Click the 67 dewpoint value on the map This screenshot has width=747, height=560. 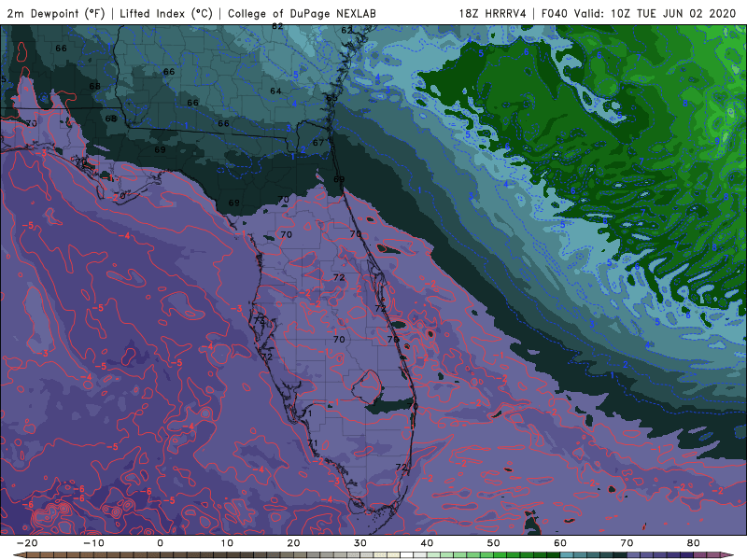coord(318,143)
